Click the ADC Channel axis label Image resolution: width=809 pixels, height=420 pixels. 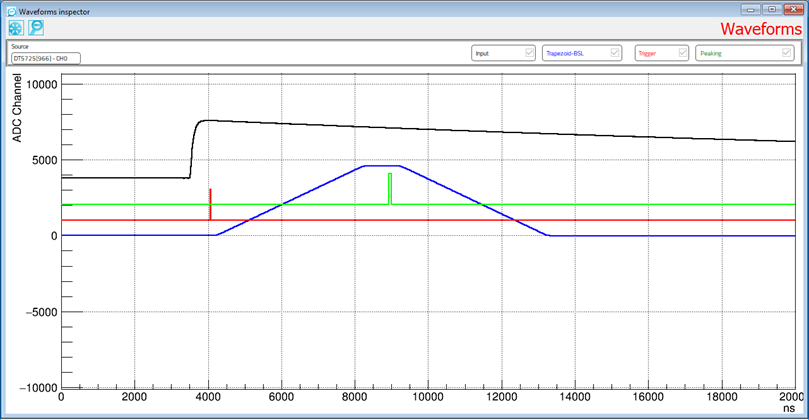(17, 108)
